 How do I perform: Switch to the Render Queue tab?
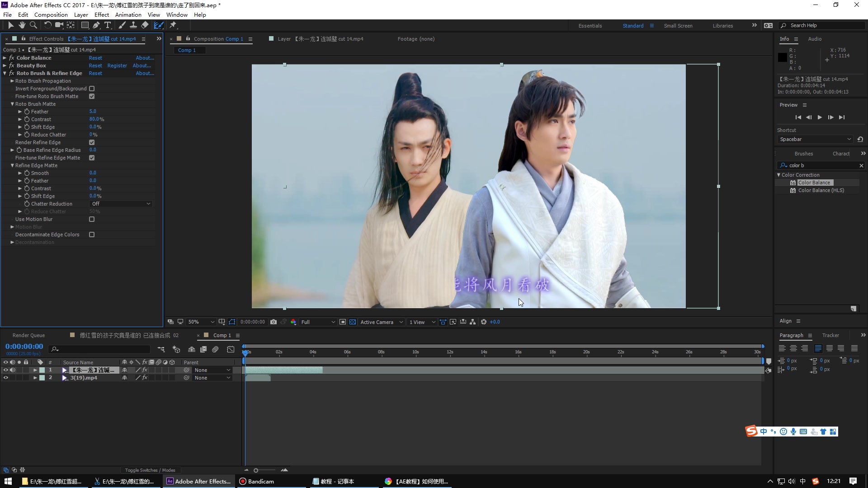pyautogui.click(x=28, y=335)
